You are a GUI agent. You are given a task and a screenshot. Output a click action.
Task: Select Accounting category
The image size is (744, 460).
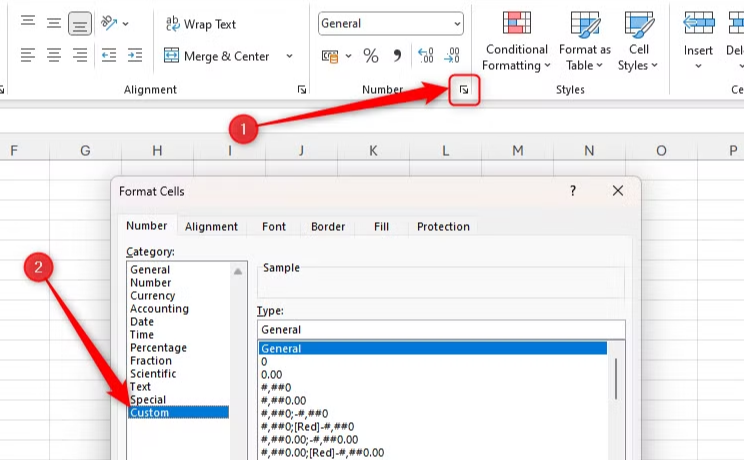(x=159, y=309)
